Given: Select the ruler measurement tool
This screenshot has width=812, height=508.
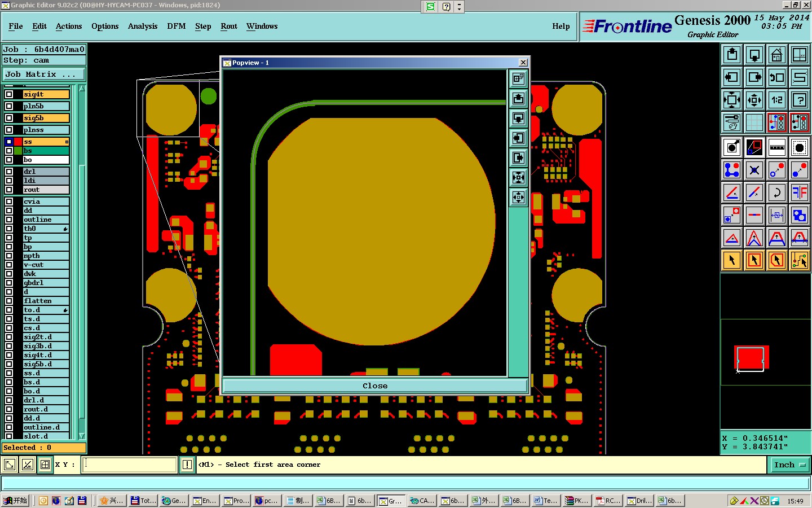Looking at the screenshot, I should tap(777, 147).
